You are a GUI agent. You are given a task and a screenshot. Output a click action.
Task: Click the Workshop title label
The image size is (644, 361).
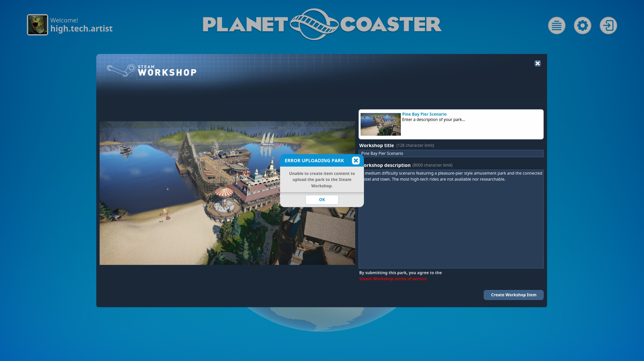[376, 145]
